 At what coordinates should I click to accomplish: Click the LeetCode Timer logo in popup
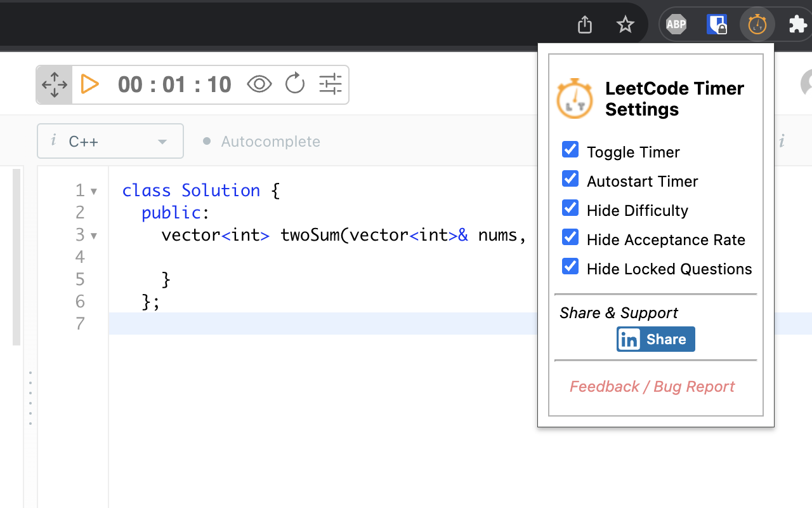coord(575,98)
